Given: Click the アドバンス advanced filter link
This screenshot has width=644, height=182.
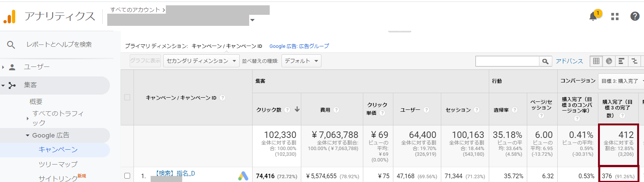Looking at the screenshot, I should click(569, 61).
